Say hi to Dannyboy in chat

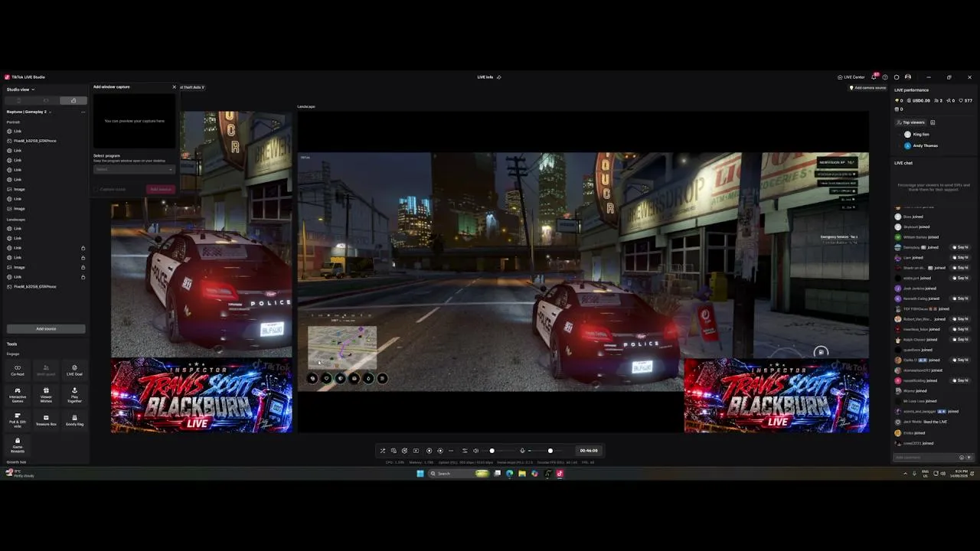point(961,247)
